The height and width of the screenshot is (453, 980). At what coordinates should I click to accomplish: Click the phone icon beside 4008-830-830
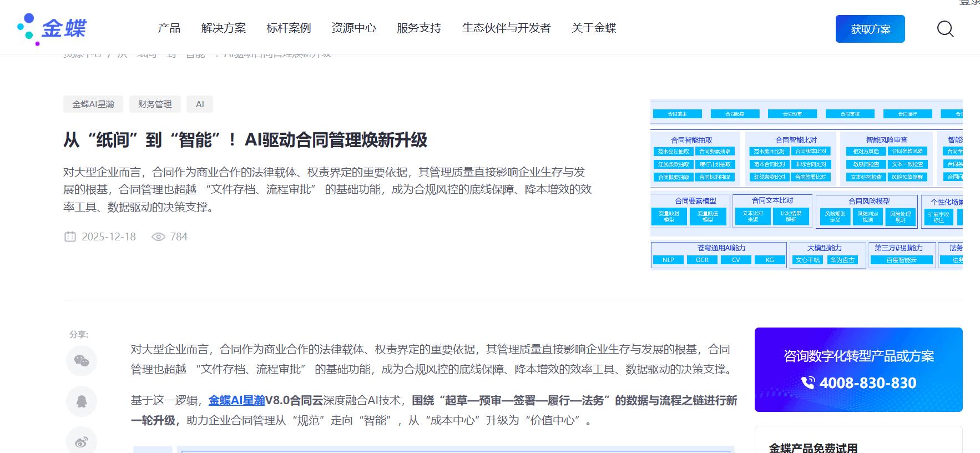[x=808, y=382]
